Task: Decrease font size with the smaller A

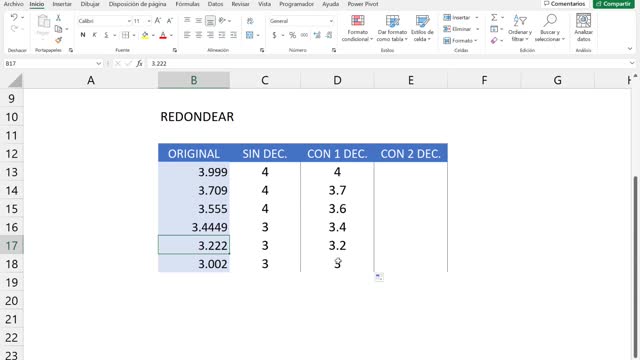Action: point(170,20)
